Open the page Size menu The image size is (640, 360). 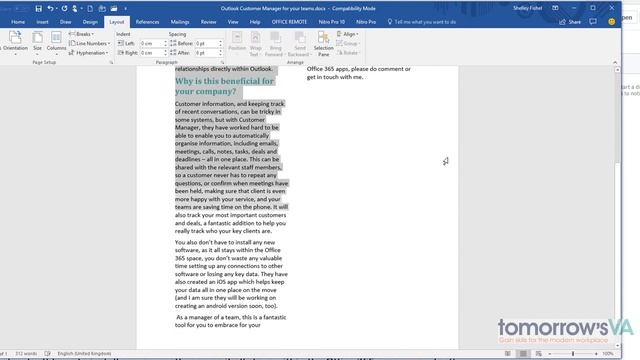pyautogui.click(x=37, y=43)
